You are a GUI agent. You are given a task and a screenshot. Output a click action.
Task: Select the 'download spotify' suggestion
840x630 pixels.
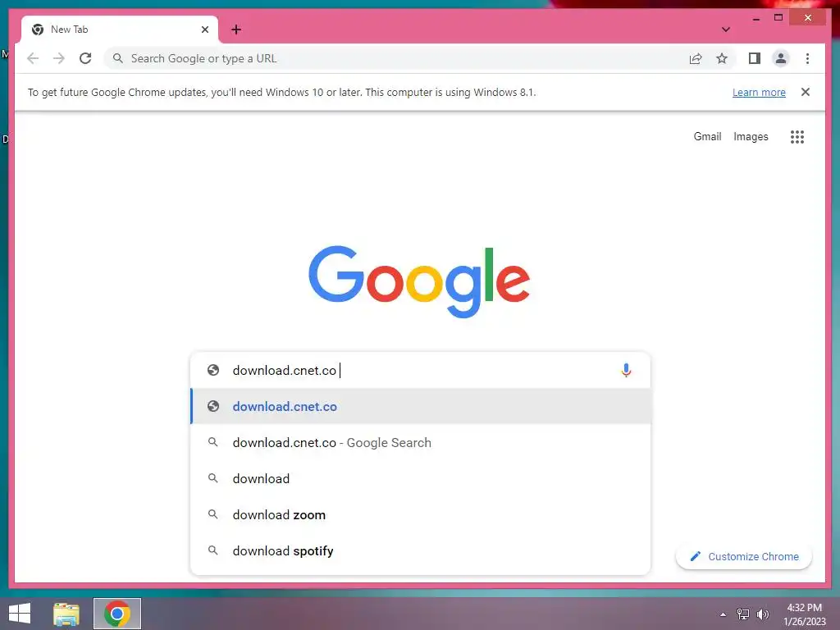[421, 550]
